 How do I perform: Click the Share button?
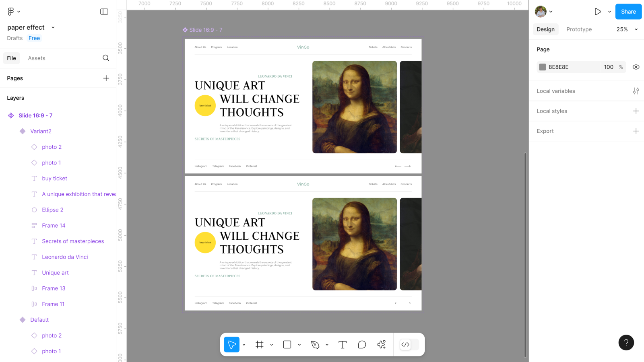pyautogui.click(x=628, y=12)
